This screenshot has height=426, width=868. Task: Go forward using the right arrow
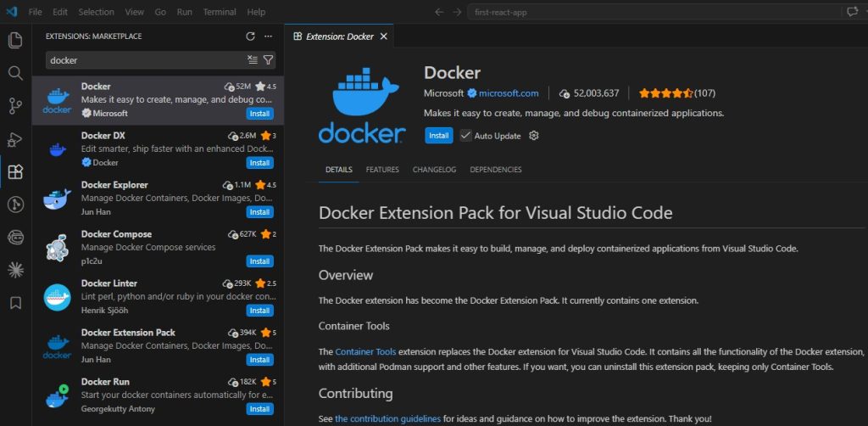pyautogui.click(x=457, y=12)
